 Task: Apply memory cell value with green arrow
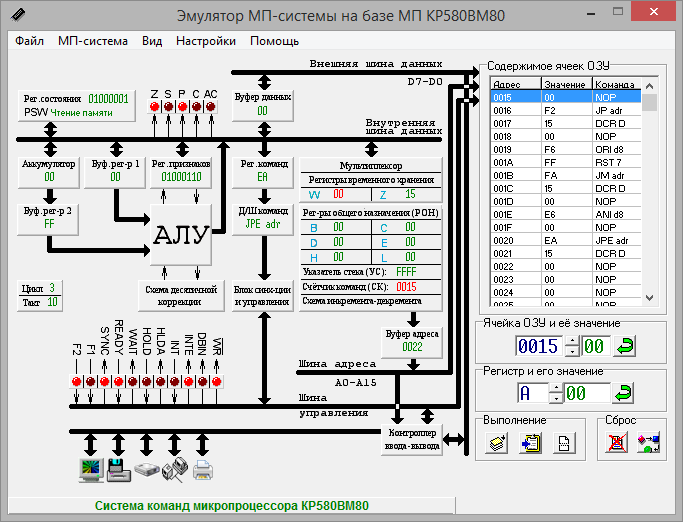coord(625,346)
